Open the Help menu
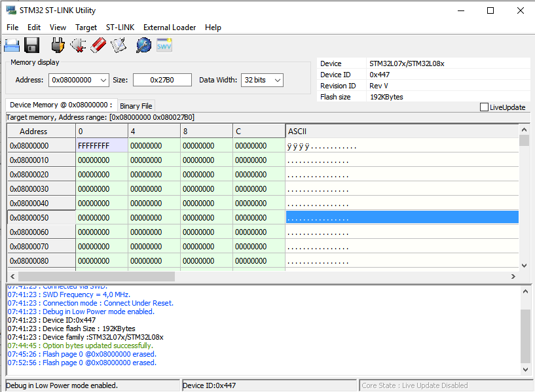 [213, 27]
